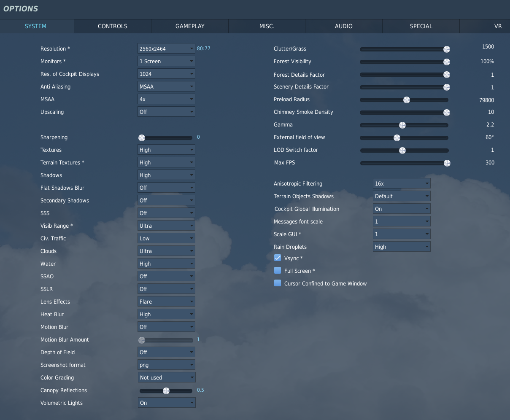Open the SSS dropdown

click(166, 213)
